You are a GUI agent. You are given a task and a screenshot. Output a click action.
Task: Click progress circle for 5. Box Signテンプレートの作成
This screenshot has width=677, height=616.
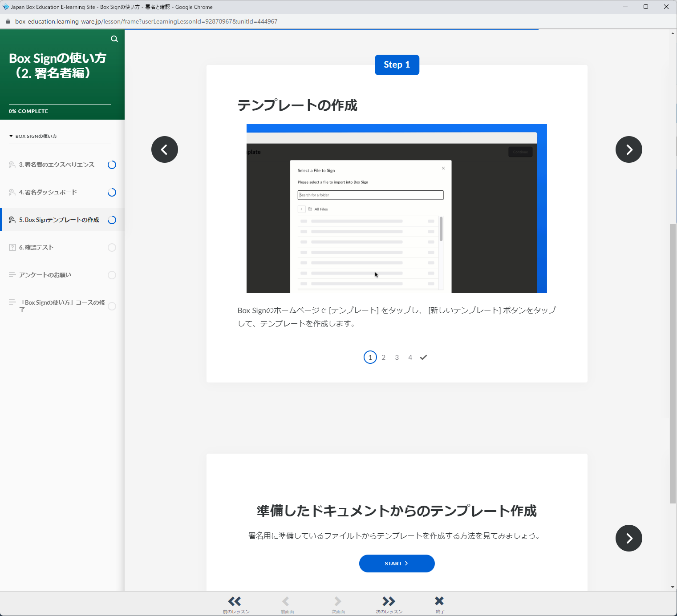pyautogui.click(x=112, y=220)
